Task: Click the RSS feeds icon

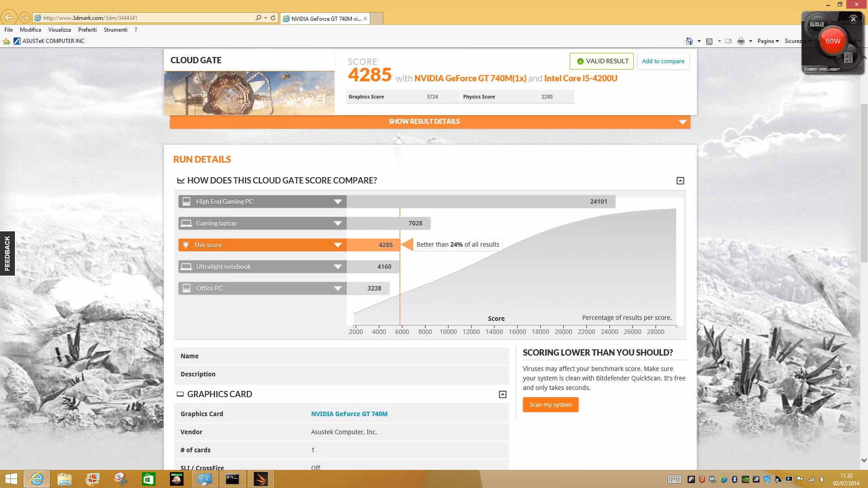Action: click(709, 41)
